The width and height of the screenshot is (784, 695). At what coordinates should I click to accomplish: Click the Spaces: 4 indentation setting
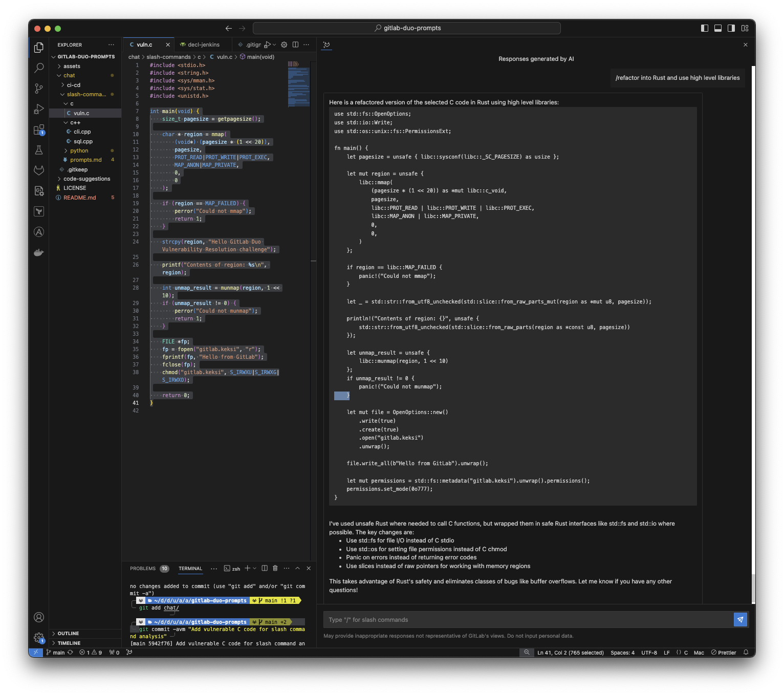pos(622,653)
